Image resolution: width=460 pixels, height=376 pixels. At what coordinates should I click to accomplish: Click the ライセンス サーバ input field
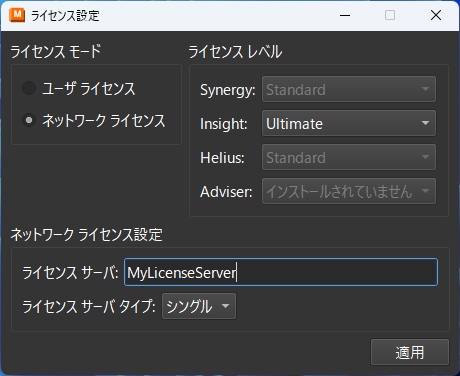coord(281,272)
